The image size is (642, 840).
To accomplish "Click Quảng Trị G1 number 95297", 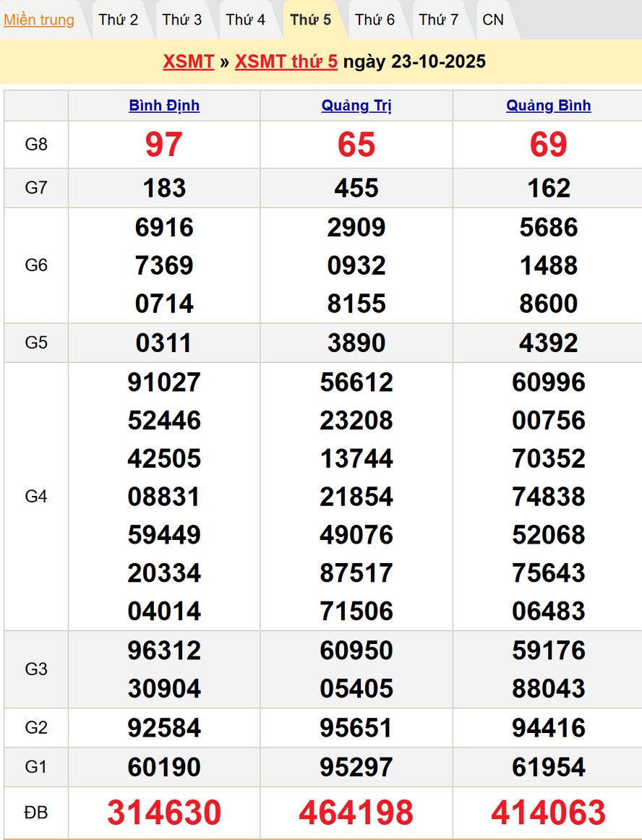I will tap(356, 767).
